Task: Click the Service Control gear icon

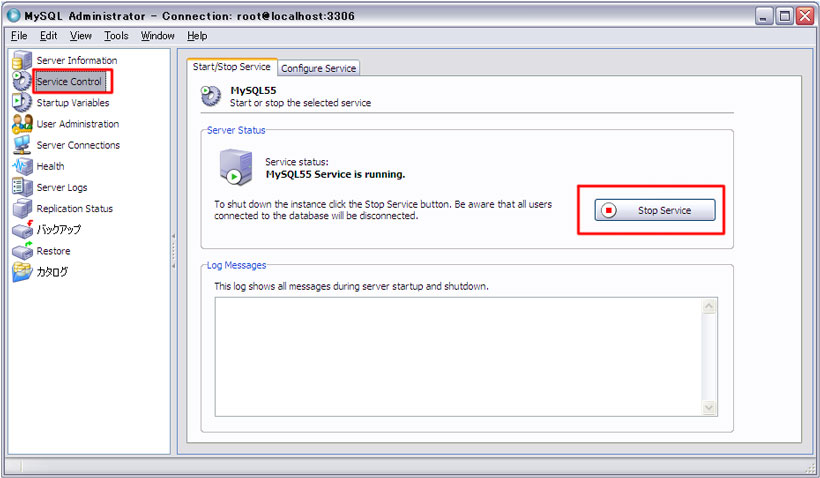Action: pos(21,81)
